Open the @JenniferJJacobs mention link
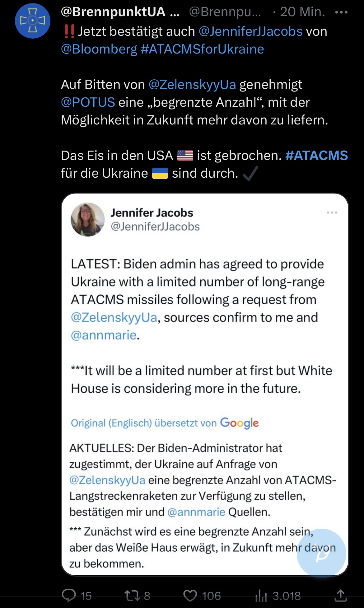The image size is (364, 608). click(x=250, y=31)
